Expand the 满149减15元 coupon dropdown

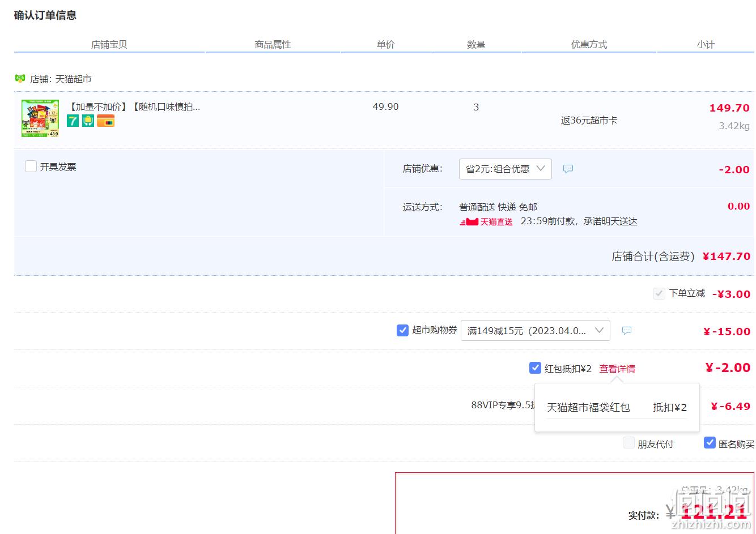(536, 331)
